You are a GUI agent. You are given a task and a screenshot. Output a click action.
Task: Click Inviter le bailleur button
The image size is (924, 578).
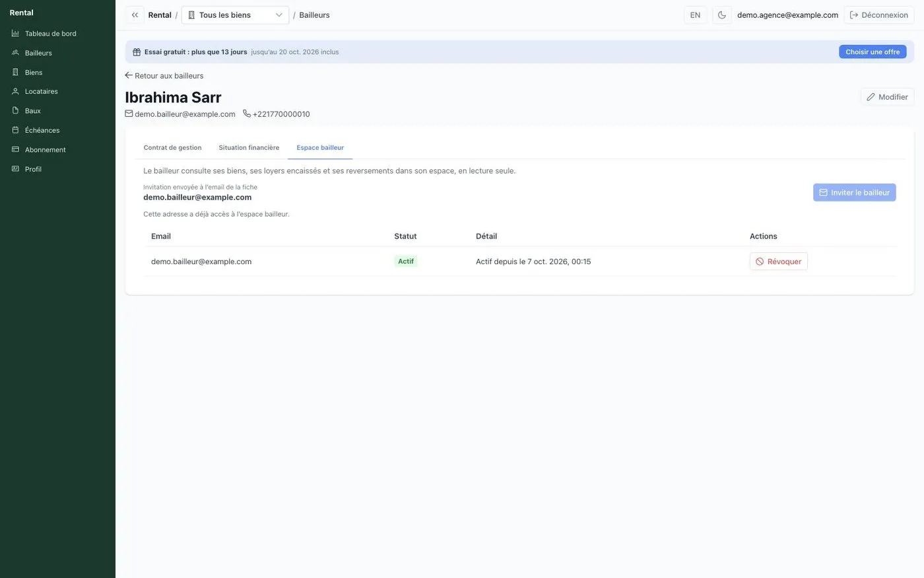click(854, 192)
